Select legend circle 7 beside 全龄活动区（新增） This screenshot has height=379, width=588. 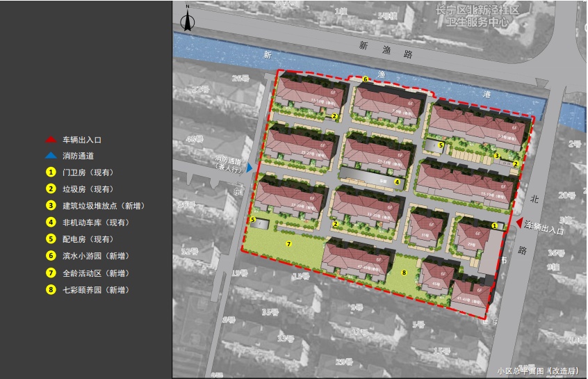51,273
